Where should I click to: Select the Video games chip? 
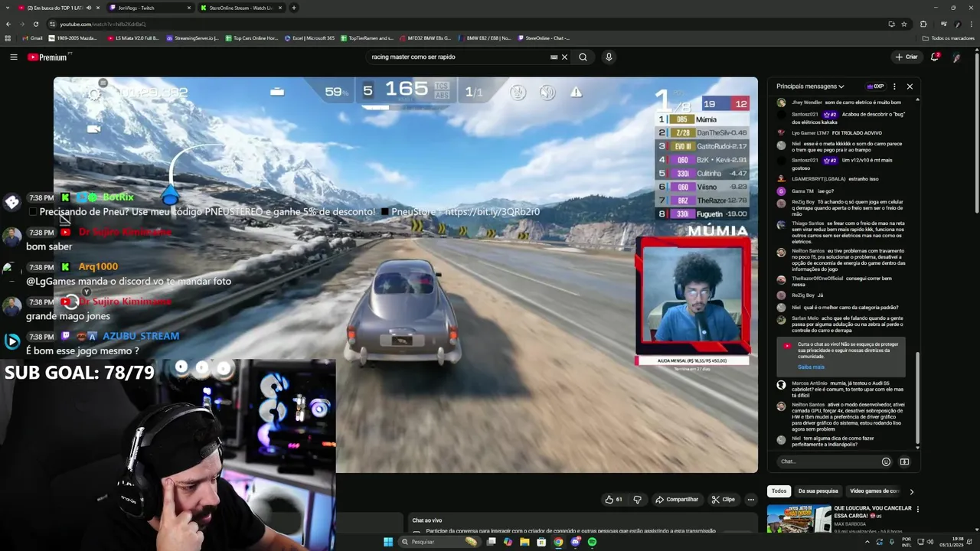874,491
